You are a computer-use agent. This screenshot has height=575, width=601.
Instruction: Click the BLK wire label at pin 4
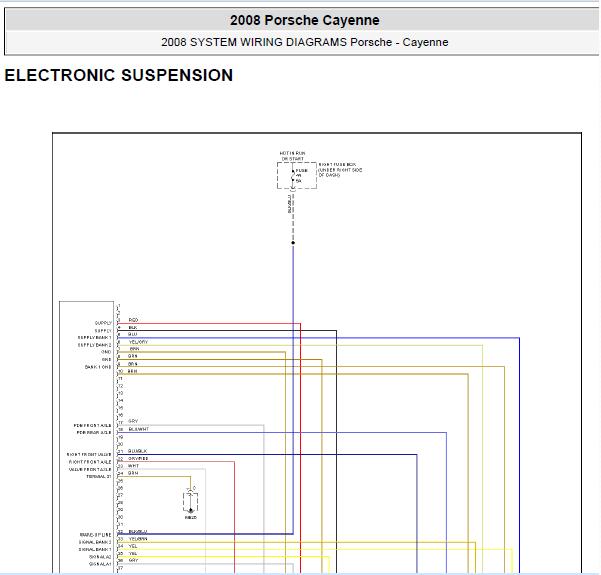(x=132, y=327)
